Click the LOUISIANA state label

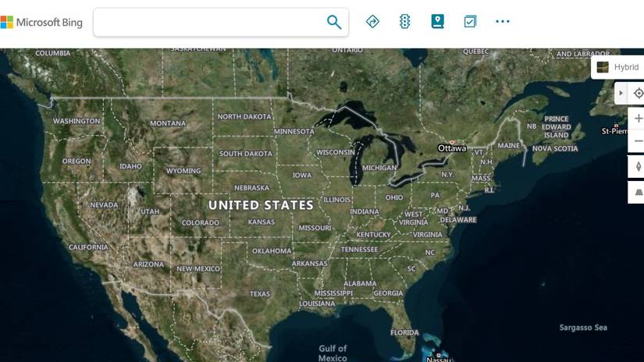tap(317, 303)
